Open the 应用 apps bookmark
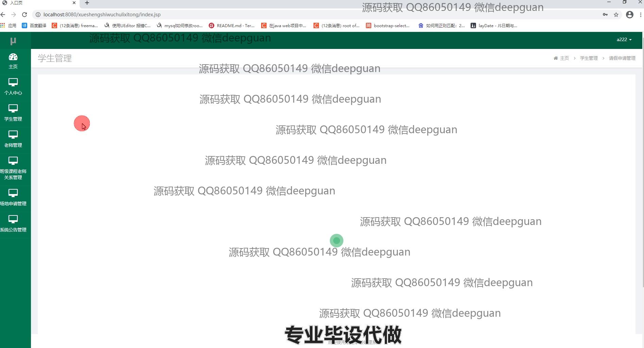Image resolution: width=644 pixels, height=348 pixels. [x=8, y=25]
